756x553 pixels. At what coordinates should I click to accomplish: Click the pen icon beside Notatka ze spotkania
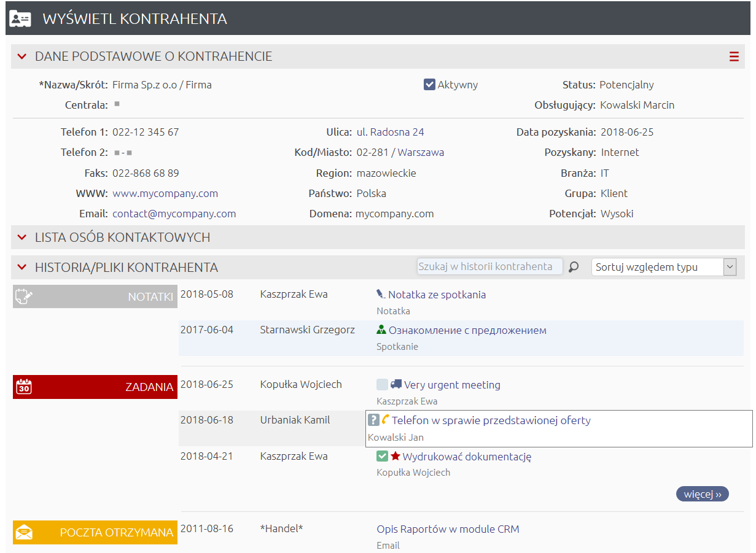point(381,294)
